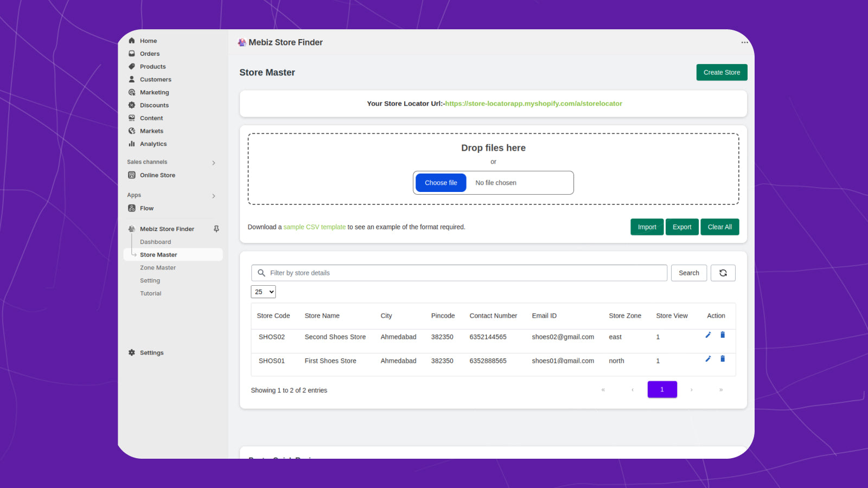Screen dimensions: 868x488
Task: Open Mebiz Store Finder app menu
Action: (x=167, y=229)
